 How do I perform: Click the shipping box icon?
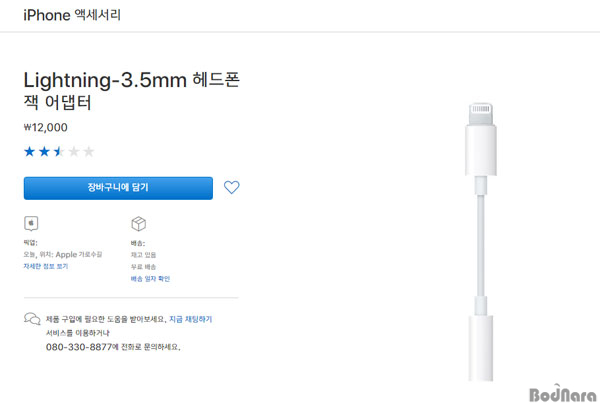coord(139,224)
